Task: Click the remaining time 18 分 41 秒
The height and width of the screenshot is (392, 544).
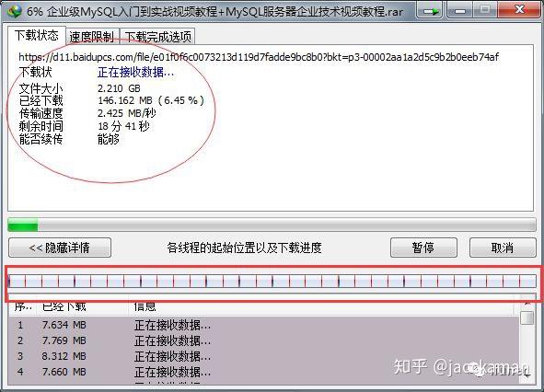Action: (123, 126)
